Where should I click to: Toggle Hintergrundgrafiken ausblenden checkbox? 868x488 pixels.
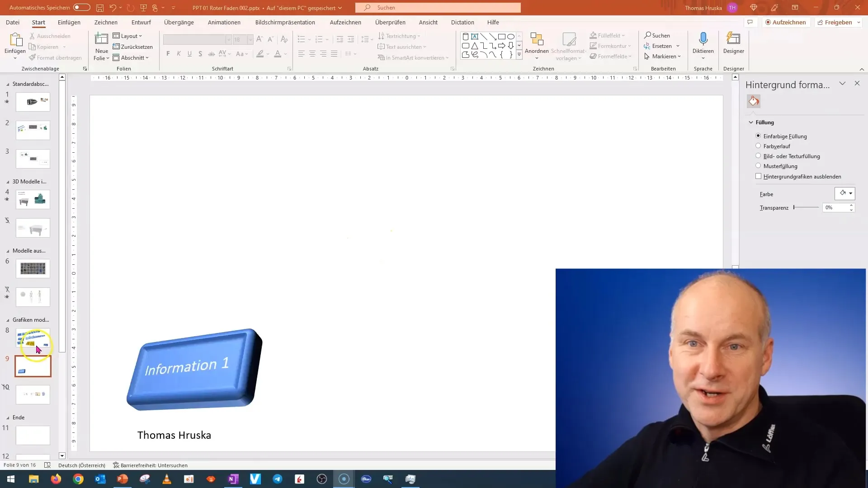[x=758, y=176]
